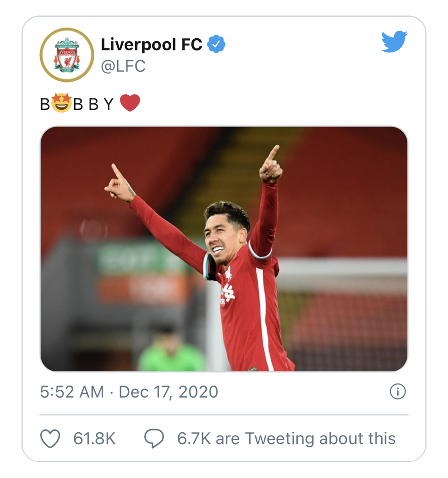The height and width of the screenshot is (478, 448).
Task: Like the tweet with the heart outline icon
Action: coord(50,438)
